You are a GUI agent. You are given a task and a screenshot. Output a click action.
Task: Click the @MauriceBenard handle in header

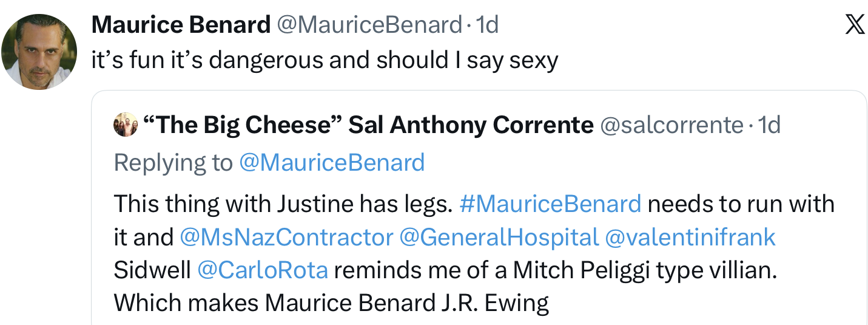(x=370, y=25)
